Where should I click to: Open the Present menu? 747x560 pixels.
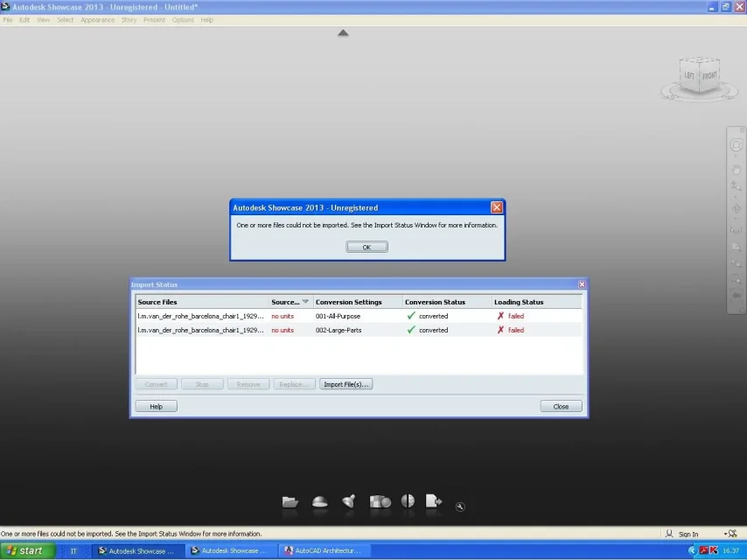pyautogui.click(x=154, y=20)
